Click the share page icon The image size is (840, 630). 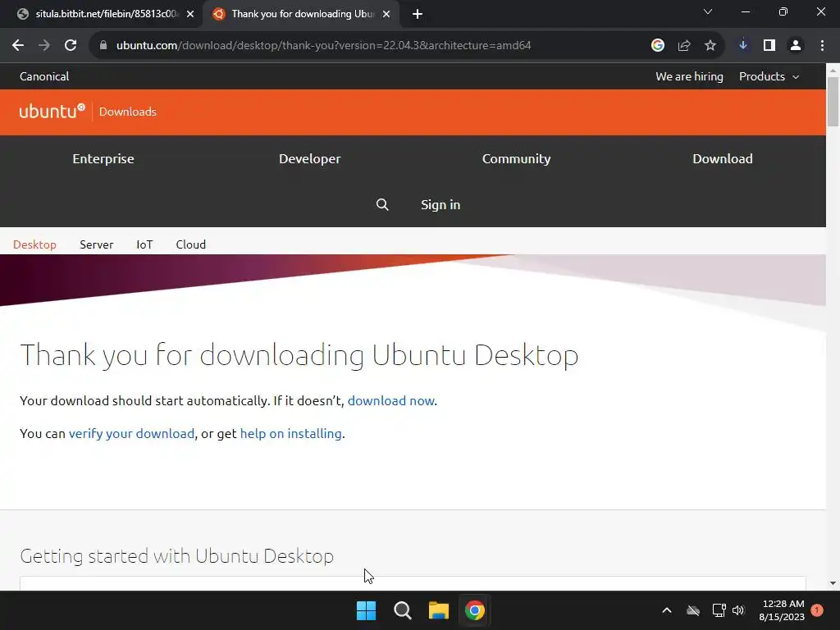coord(683,46)
